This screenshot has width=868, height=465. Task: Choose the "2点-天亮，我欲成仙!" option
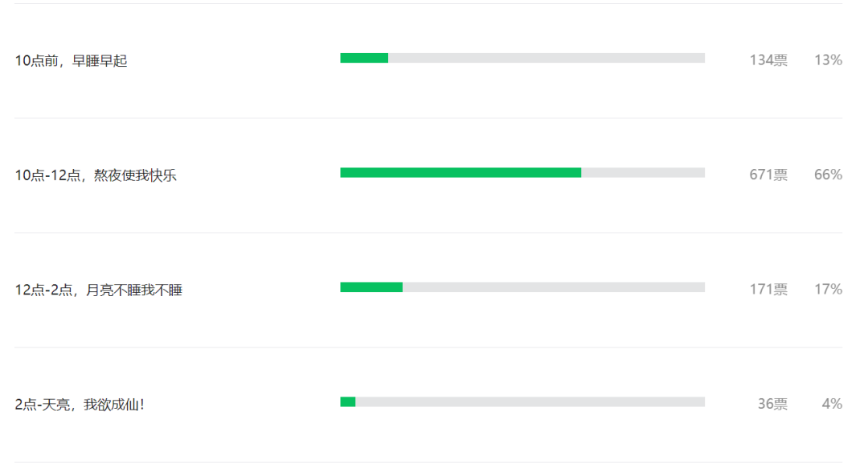point(80,405)
